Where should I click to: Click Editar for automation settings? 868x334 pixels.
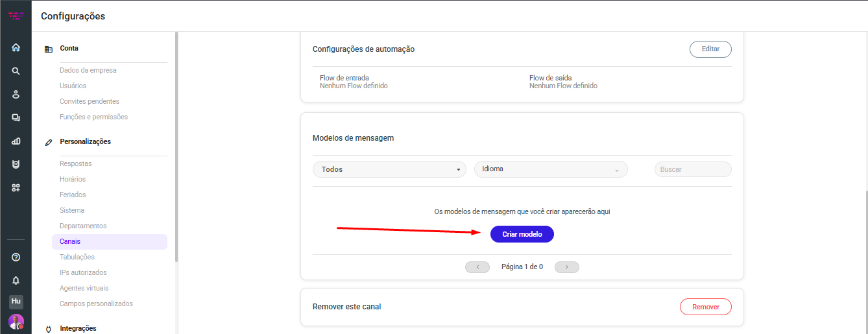(710, 49)
